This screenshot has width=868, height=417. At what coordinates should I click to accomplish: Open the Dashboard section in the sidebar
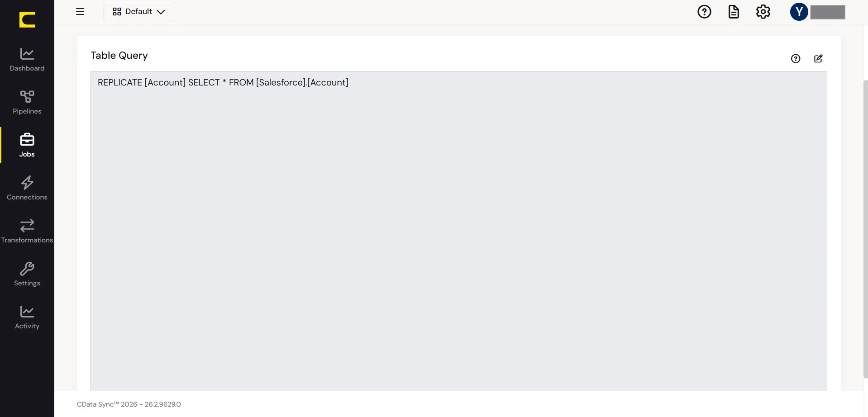coord(27,59)
